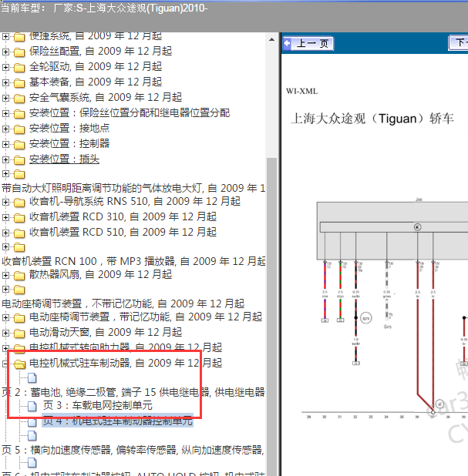Click folder icon above 收音机装置 RCN 100
The height and width of the screenshot is (476, 468).
[19, 247]
